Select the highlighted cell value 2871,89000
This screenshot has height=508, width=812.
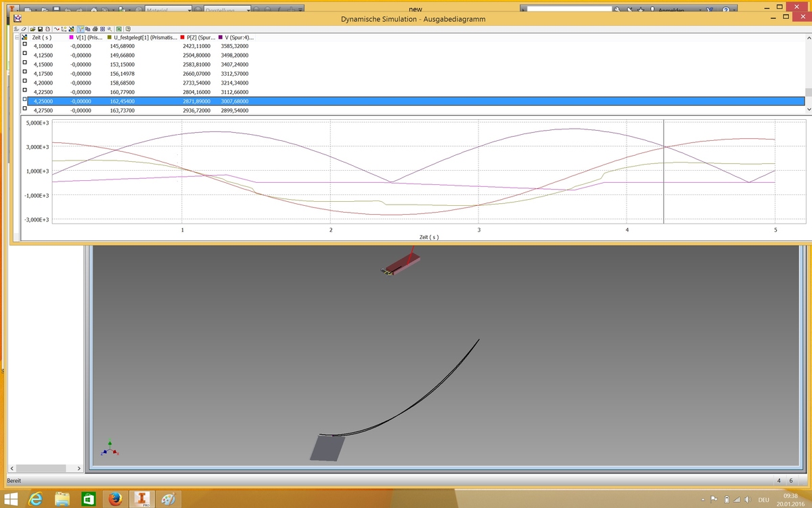[x=197, y=100]
